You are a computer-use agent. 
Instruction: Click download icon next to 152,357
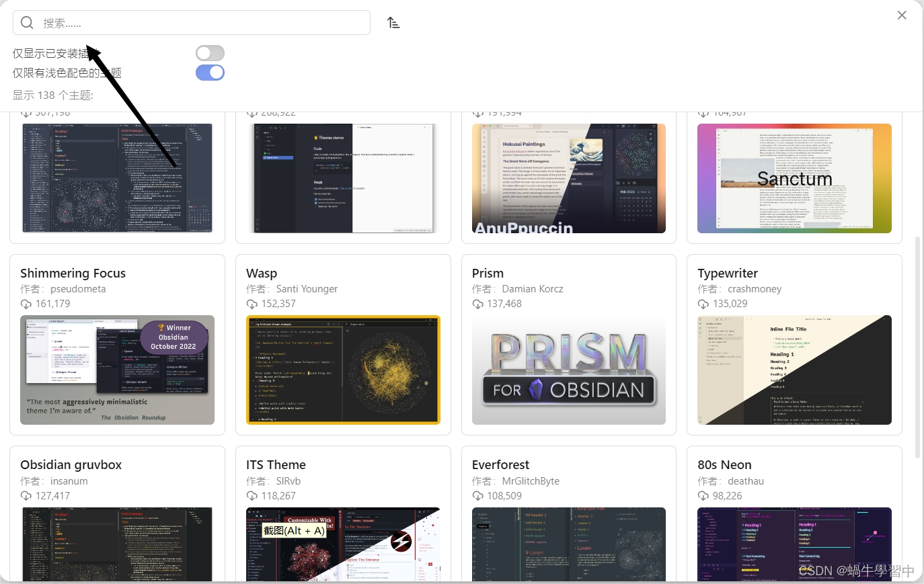[252, 304]
